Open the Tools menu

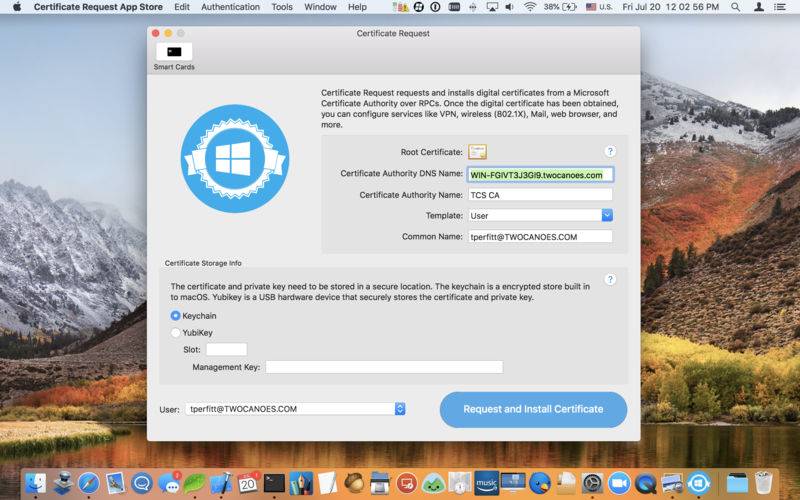click(x=282, y=7)
